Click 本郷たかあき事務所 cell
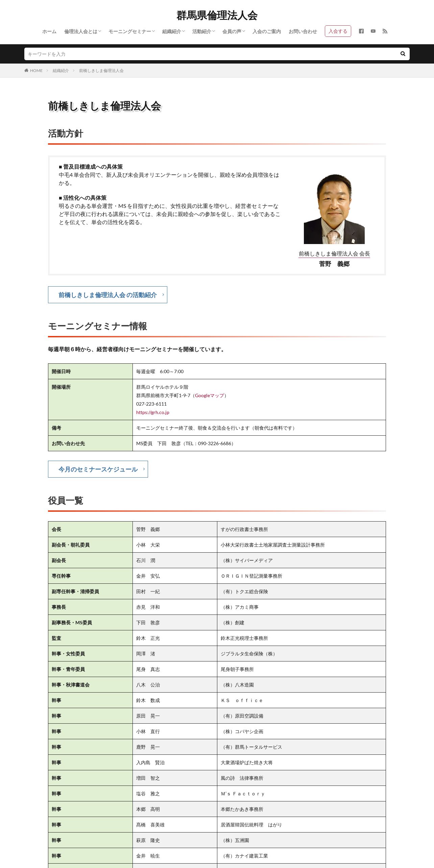Image resolution: width=434 pixels, height=868 pixels. click(302, 809)
